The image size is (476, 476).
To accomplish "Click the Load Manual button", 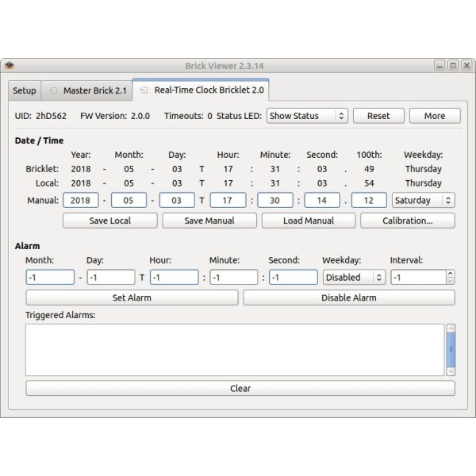I will coord(309,221).
